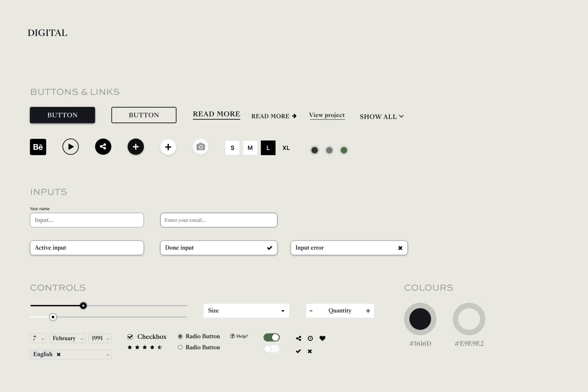This screenshot has height=392, width=588.
Task: Open the View project link
Action: click(x=327, y=115)
